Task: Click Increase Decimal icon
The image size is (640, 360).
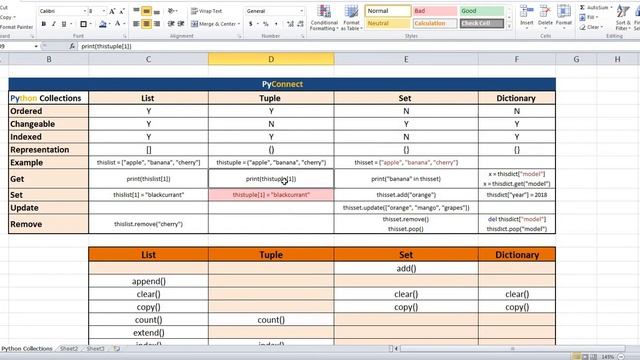Action: pyautogui.click(x=290, y=24)
